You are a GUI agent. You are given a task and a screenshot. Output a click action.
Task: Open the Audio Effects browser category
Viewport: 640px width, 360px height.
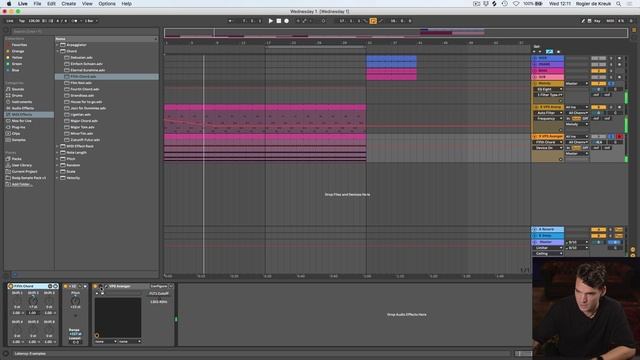(22, 108)
